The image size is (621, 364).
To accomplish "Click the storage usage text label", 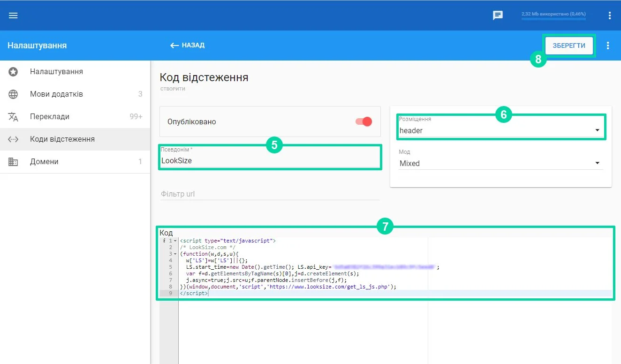I will pyautogui.click(x=554, y=14).
